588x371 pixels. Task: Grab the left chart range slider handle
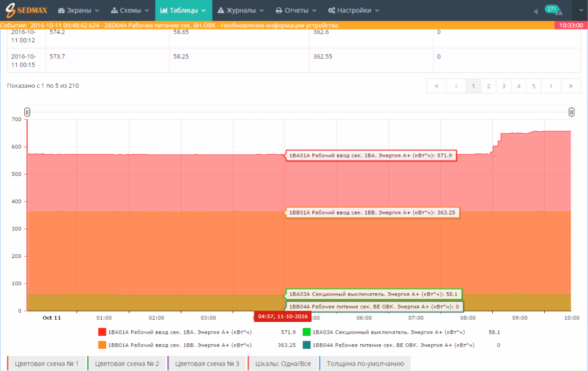(27, 112)
